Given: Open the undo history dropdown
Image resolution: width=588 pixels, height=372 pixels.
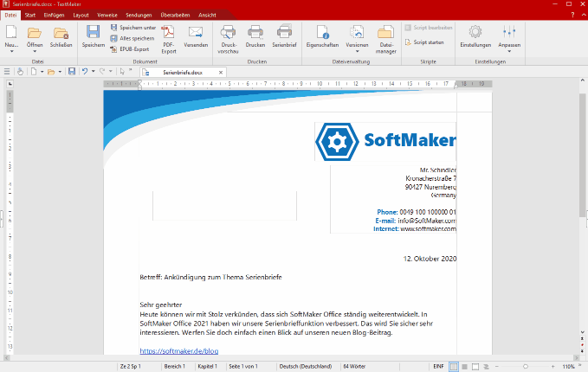Looking at the screenshot, I should [93, 72].
